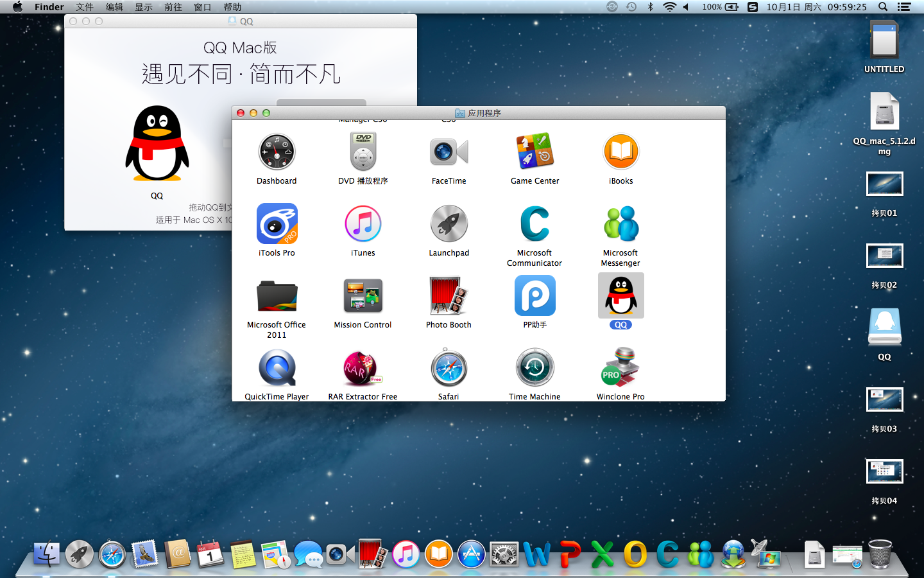This screenshot has width=924, height=578.
Task: Open the 帮助 menu
Action: pos(232,7)
